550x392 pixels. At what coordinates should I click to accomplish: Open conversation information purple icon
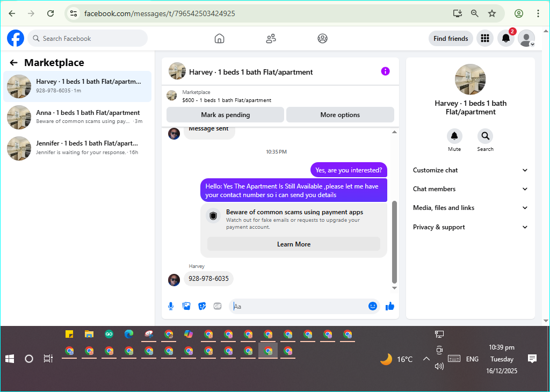pos(385,71)
